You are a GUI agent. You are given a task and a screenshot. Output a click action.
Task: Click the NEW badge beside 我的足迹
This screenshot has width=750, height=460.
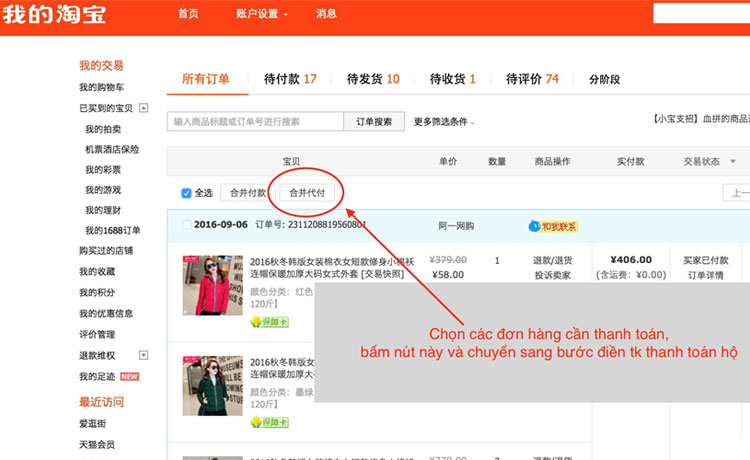coord(129,377)
